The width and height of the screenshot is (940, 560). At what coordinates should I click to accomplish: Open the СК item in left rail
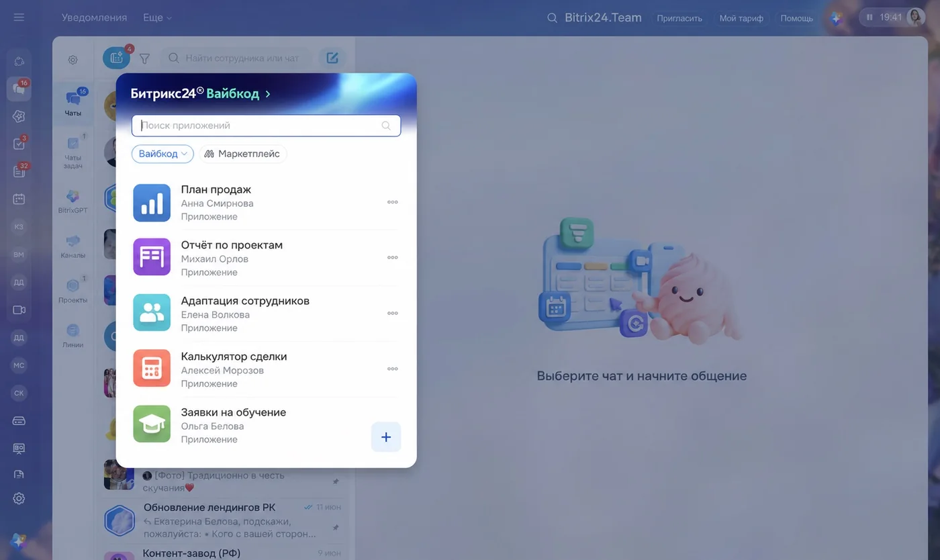tap(19, 393)
